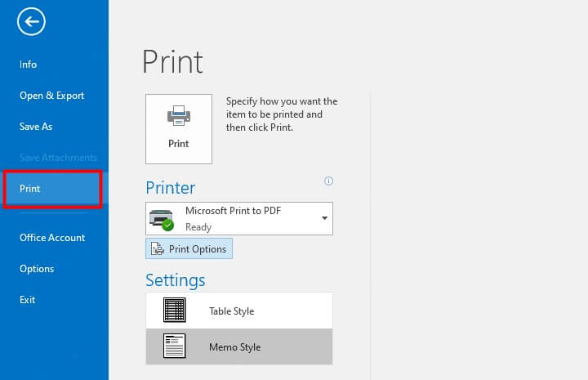This screenshot has height=380, width=588.
Task: Click the small icon on Print Options
Action: tap(158, 248)
